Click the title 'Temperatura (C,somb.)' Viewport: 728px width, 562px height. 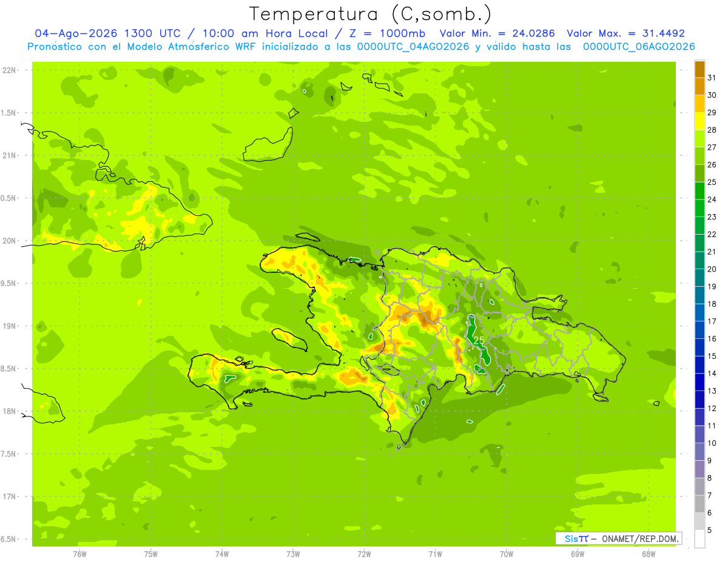click(x=370, y=14)
